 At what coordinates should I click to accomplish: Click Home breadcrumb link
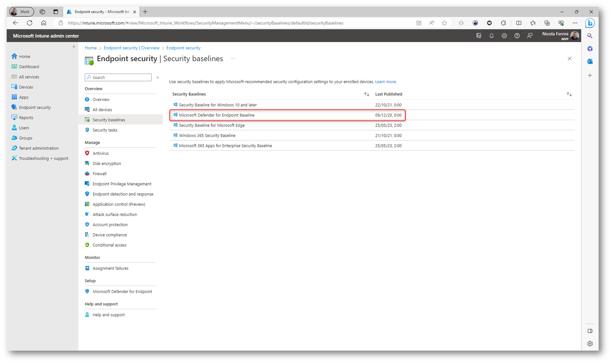[90, 48]
